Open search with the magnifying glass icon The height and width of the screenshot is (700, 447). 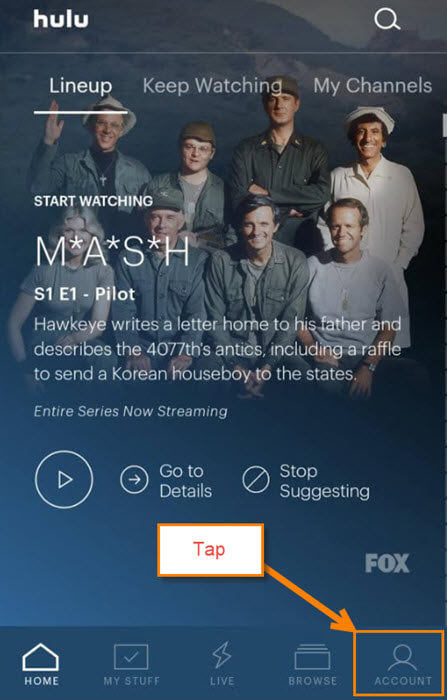click(387, 20)
